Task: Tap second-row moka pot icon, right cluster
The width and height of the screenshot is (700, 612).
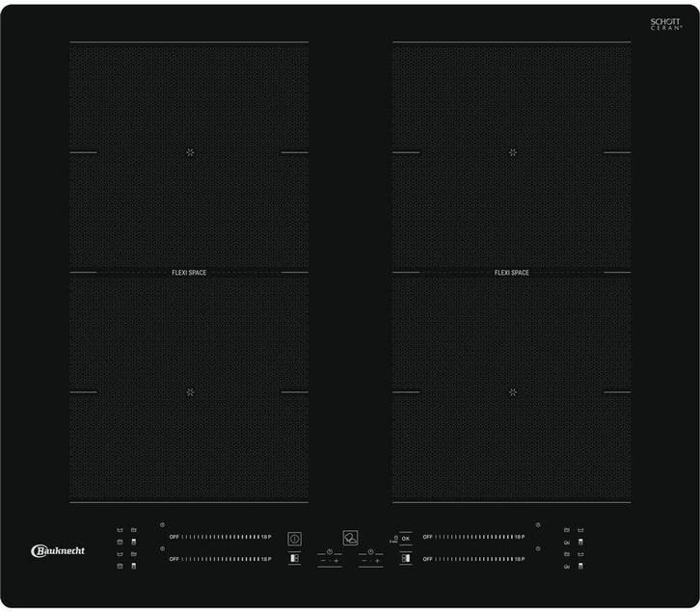Action: pyautogui.click(x=580, y=542)
